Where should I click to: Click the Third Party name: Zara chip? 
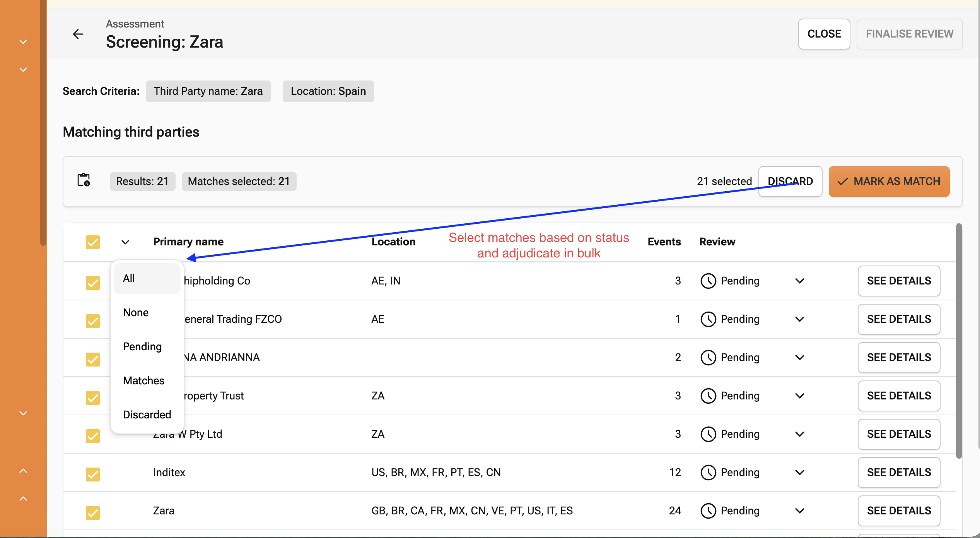pyautogui.click(x=208, y=91)
